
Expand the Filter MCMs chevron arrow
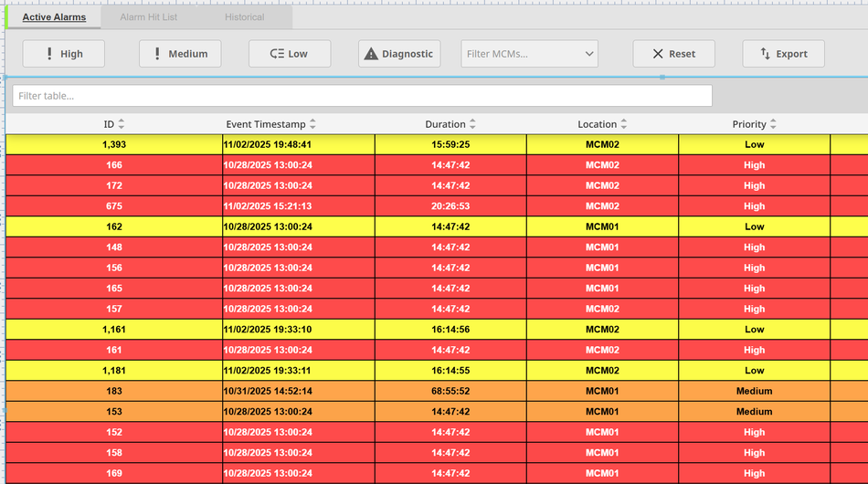tap(588, 54)
